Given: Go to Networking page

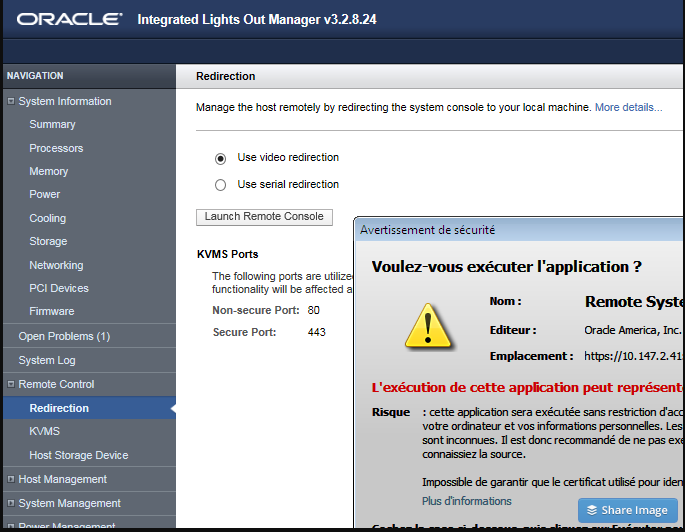Looking at the screenshot, I should [56, 265].
